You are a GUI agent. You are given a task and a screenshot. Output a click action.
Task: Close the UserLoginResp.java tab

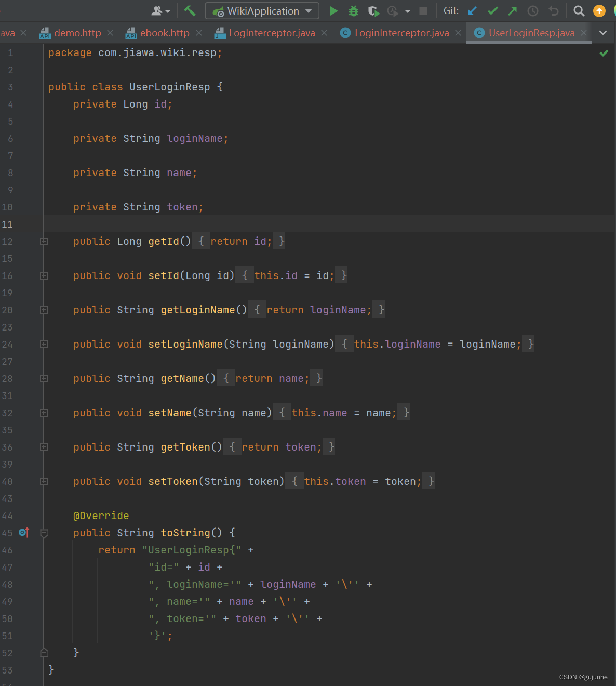tap(584, 33)
